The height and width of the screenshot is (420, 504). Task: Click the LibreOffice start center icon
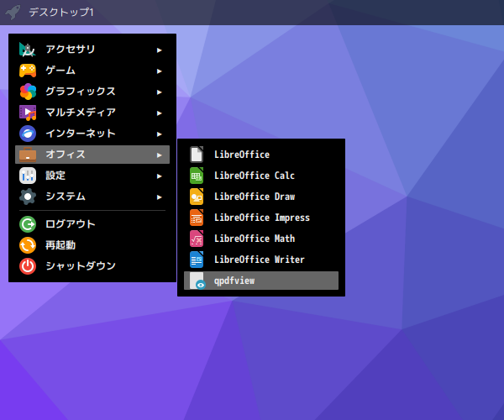tap(197, 155)
